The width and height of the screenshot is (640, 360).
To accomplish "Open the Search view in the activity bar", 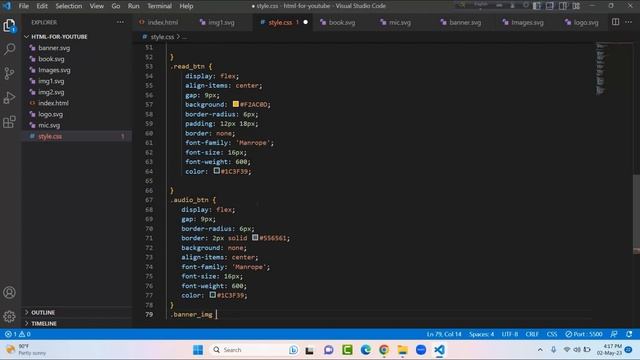I will click(x=9, y=49).
